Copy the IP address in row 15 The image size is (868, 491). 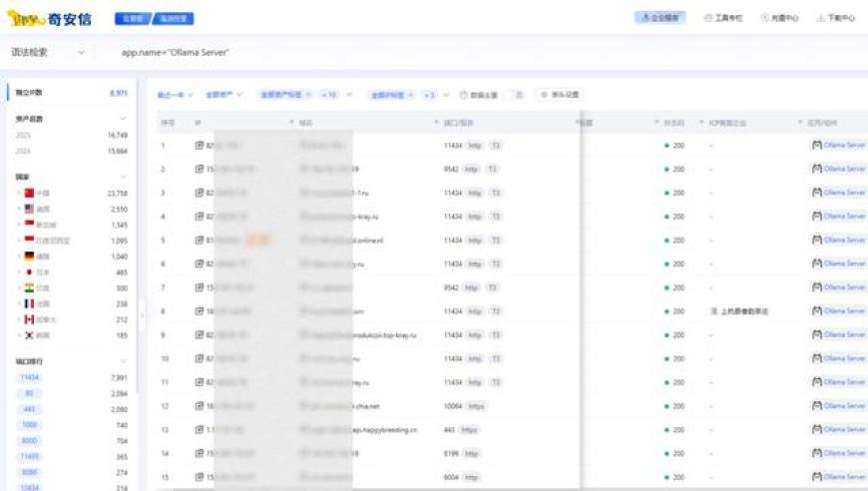(200, 477)
